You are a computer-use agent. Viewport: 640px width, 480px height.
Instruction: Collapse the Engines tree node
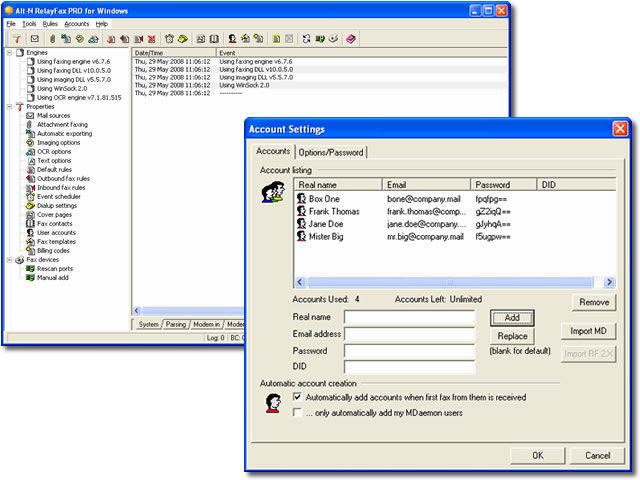click(9, 52)
